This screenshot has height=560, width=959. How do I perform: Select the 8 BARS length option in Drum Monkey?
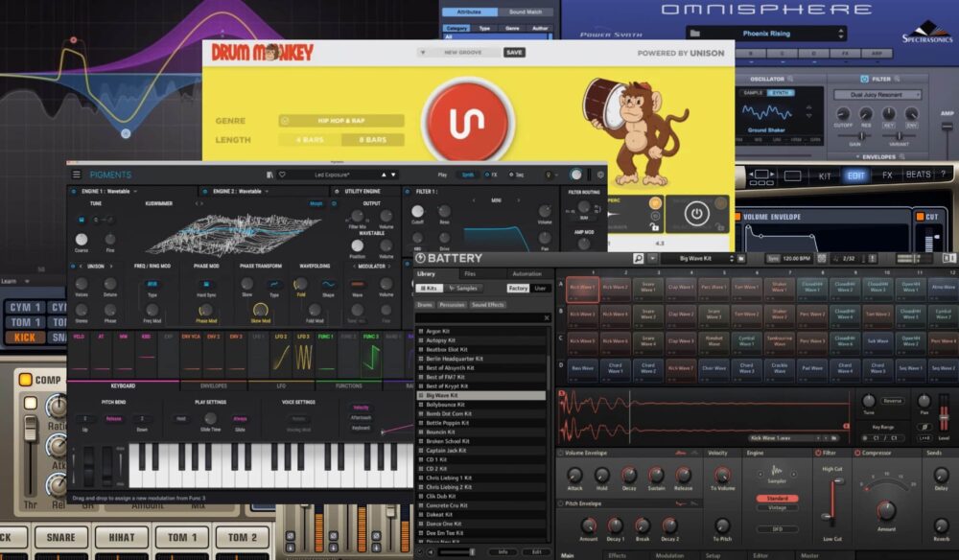coord(372,139)
